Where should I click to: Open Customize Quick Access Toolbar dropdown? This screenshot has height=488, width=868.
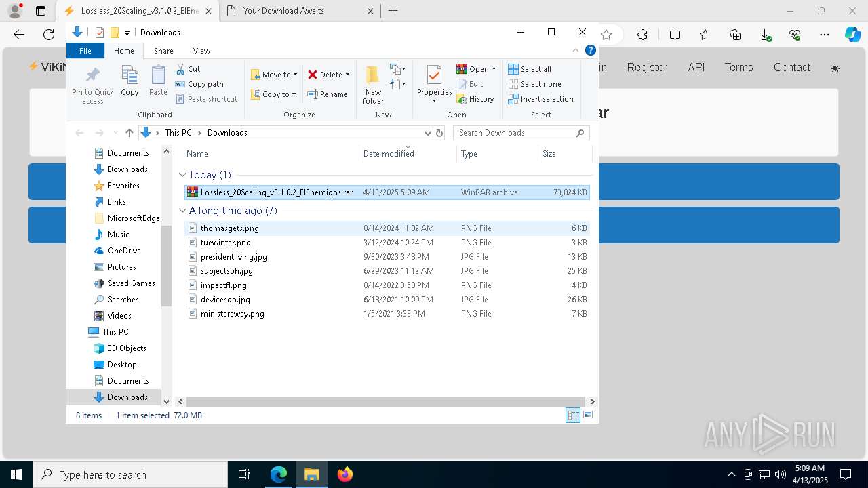point(127,33)
